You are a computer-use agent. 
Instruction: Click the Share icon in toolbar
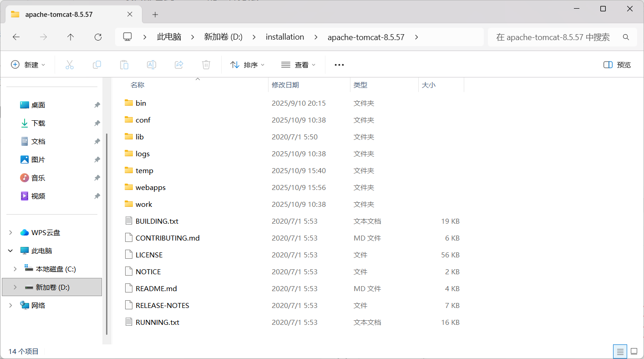point(179,65)
